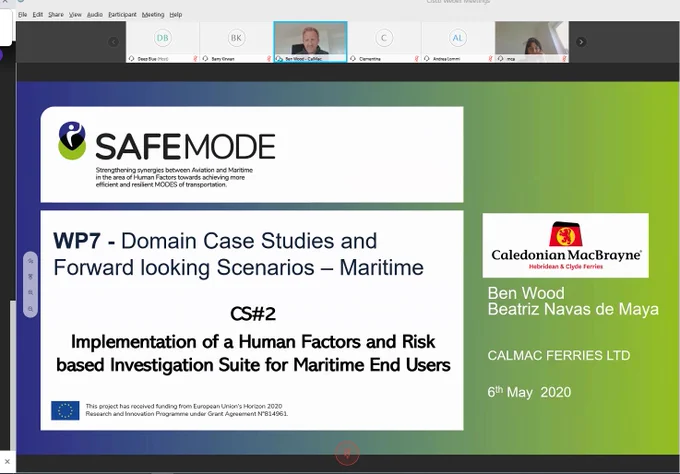Open the File menu
This screenshot has width=680, height=474.
[x=23, y=14]
